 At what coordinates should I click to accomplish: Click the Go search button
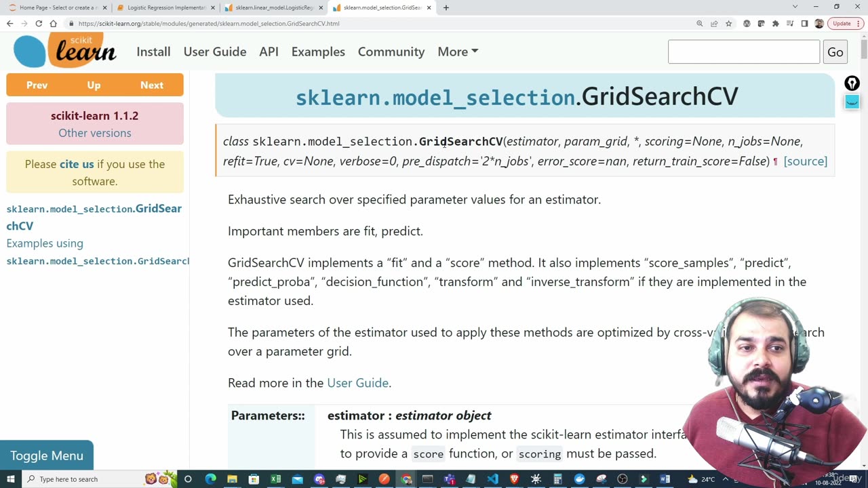tap(835, 52)
